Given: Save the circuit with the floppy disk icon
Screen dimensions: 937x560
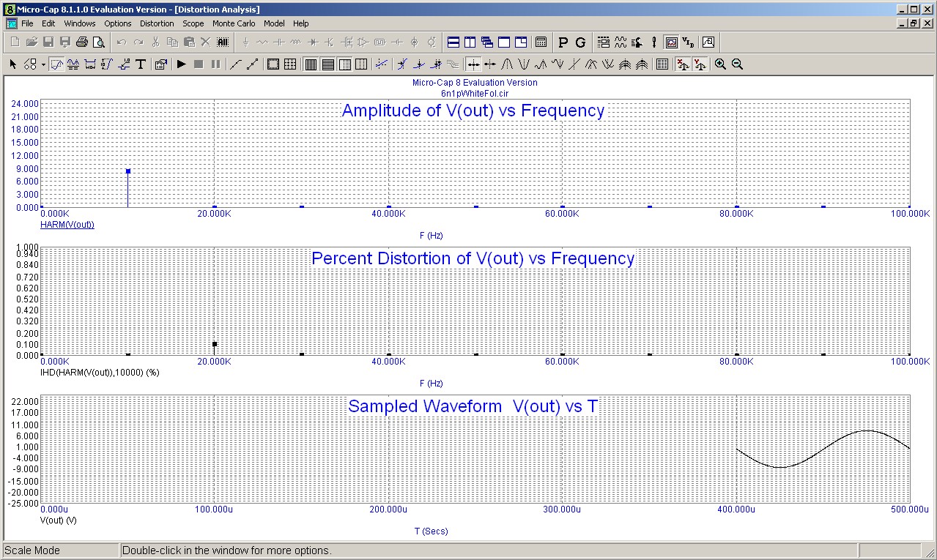Looking at the screenshot, I should 48,42.
